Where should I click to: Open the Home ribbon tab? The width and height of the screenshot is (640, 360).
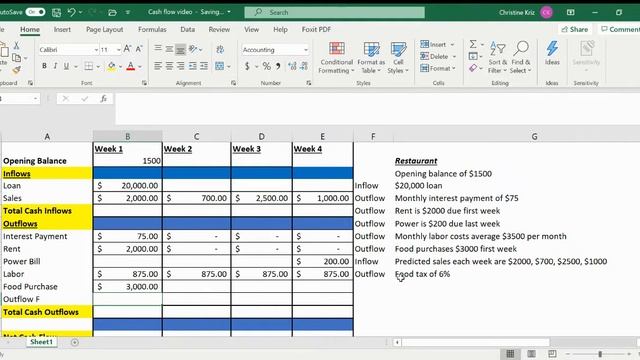(30, 29)
